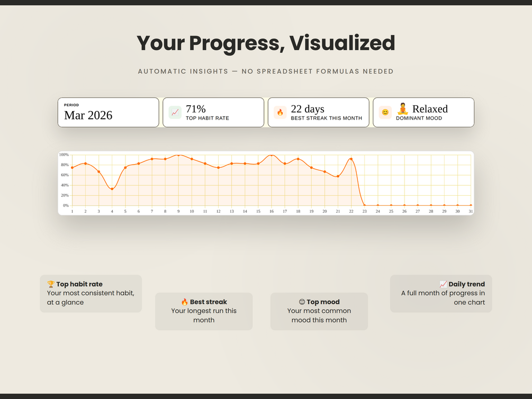Click the Top mood callout box
The image size is (532, 399).
coord(319,311)
